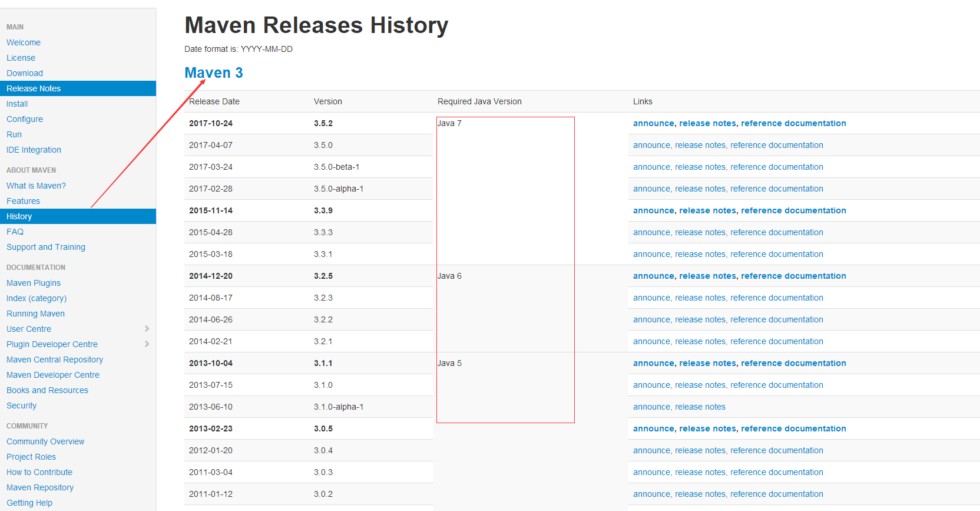Select release date 2017-10-24 cell
Screen dimensions: 980x511
coord(247,123)
